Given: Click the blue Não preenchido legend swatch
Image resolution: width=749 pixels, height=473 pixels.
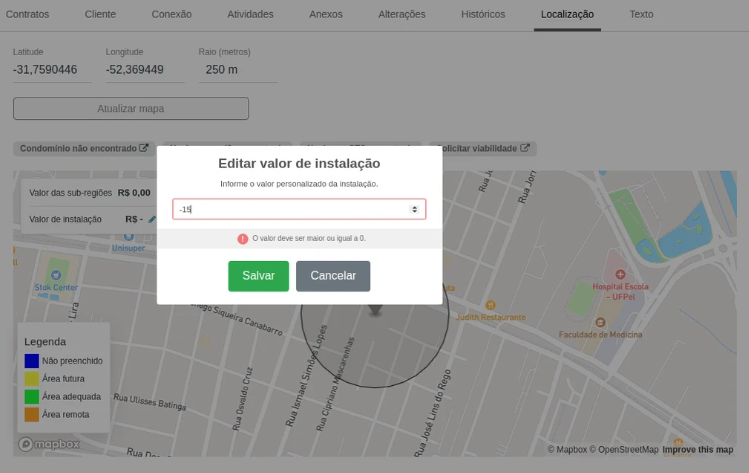Looking at the screenshot, I should click(32, 361).
